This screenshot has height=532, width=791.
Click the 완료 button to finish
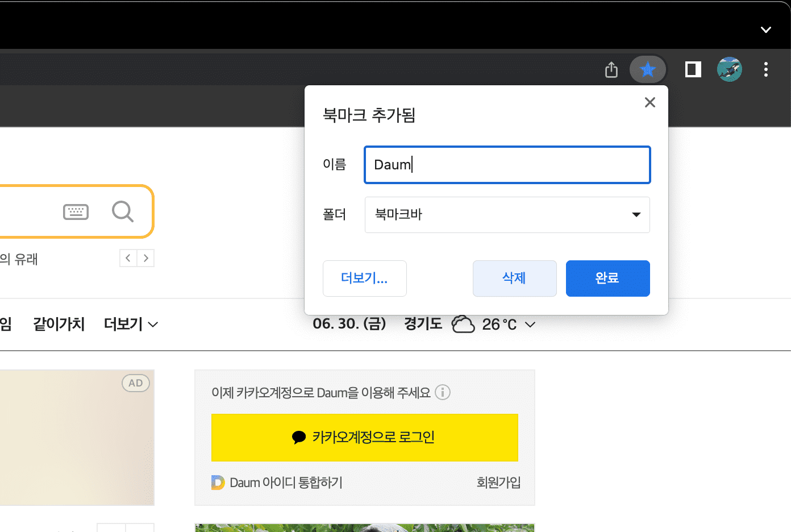pos(607,279)
